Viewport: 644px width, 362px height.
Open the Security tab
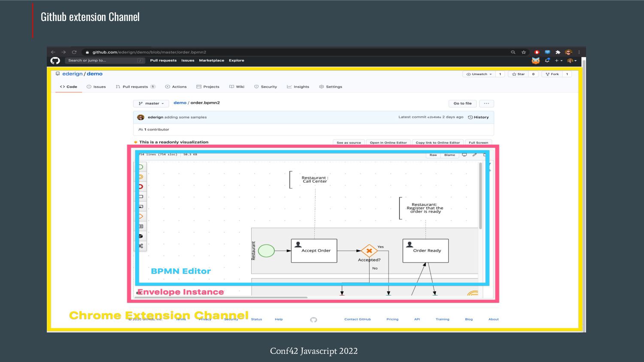[265, 87]
